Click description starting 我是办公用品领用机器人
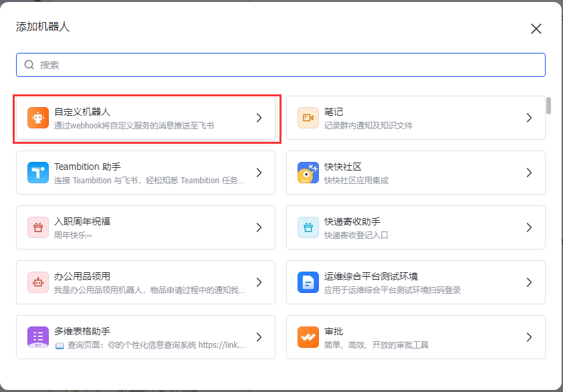The image size is (563, 392). pyautogui.click(x=150, y=290)
